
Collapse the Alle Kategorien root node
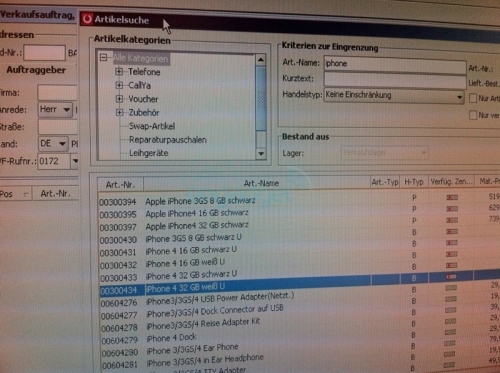pyautogui.click(x=103, y=58)
